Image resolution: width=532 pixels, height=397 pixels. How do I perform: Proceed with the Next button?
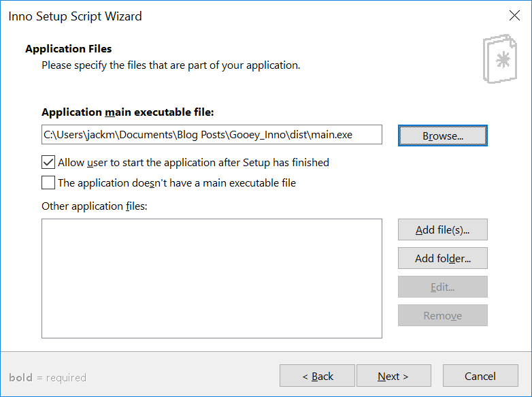(394, 376)
